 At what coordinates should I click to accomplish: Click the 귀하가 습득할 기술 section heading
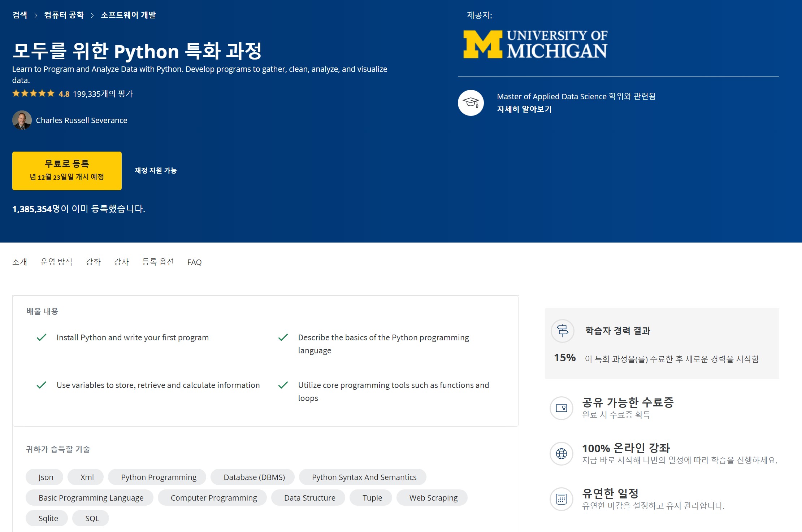pyautogui.click(x=58, y=449)
